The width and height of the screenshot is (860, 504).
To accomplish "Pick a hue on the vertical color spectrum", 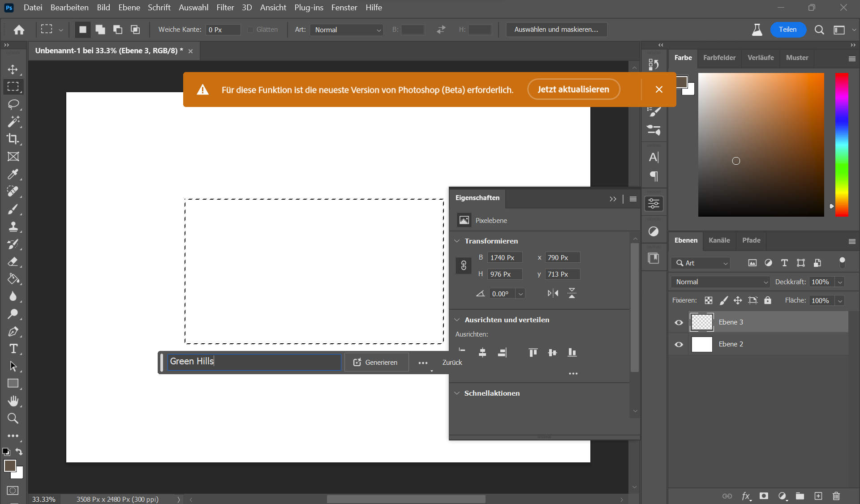I will pos(843,145).
